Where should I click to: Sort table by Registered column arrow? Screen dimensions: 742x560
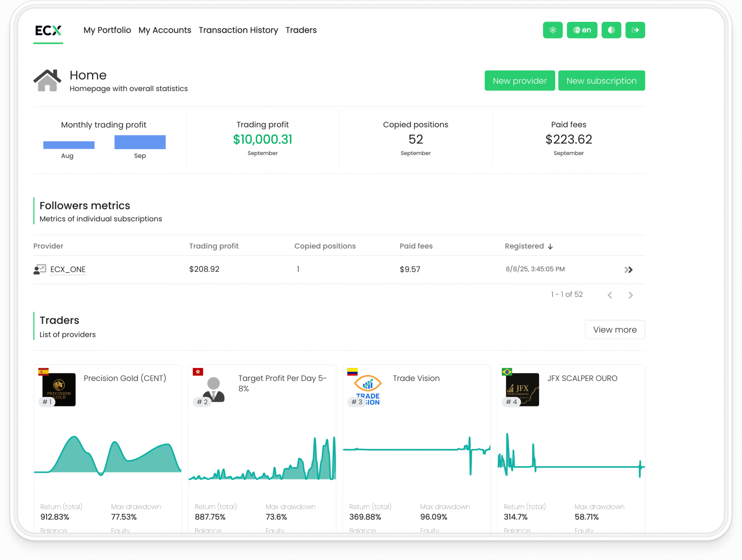(x=550, y=247)
